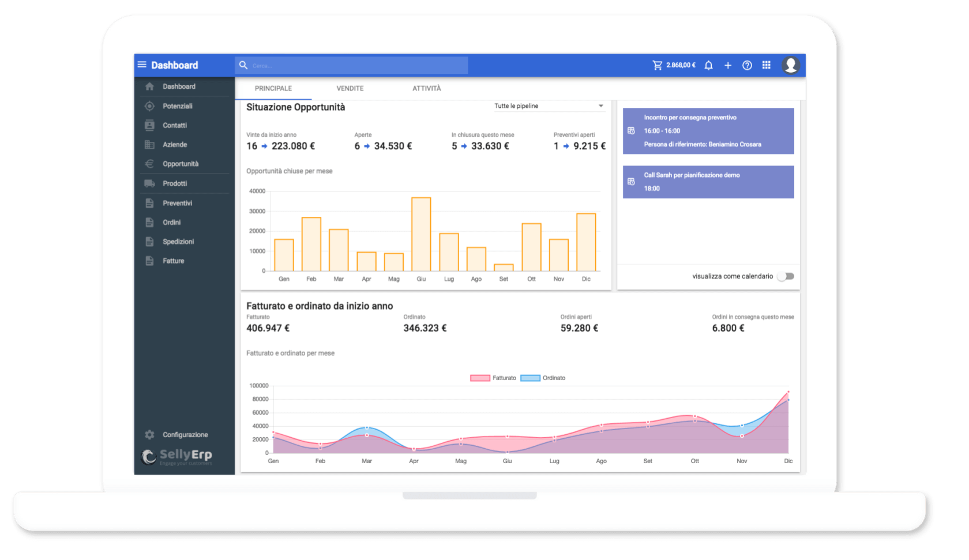Click the Giu bar in opportunities chart
The width and height of the screenshot is (969, 560).
click(421, 234)
